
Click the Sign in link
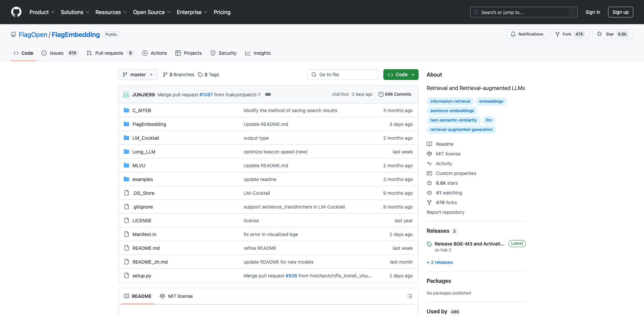point(593,12)
